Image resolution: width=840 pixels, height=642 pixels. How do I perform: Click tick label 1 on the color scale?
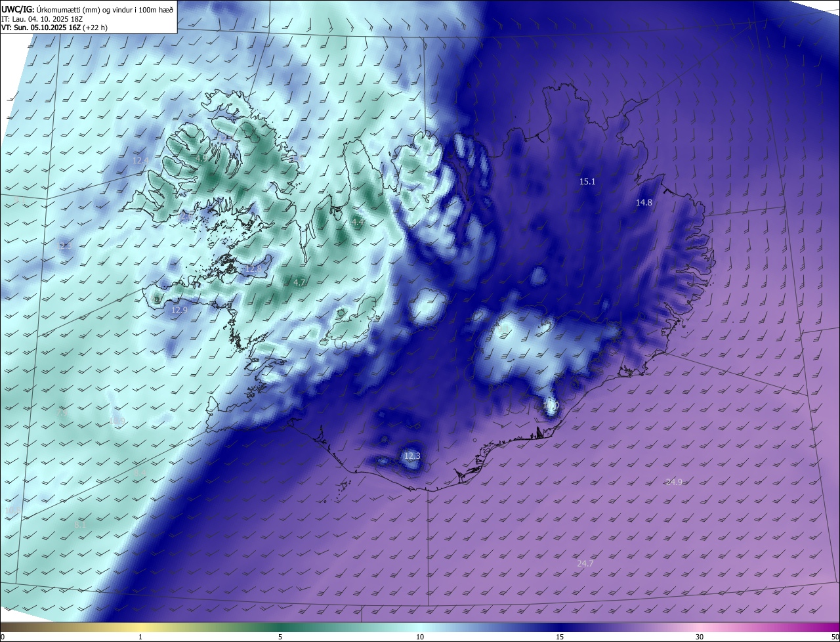140,637
